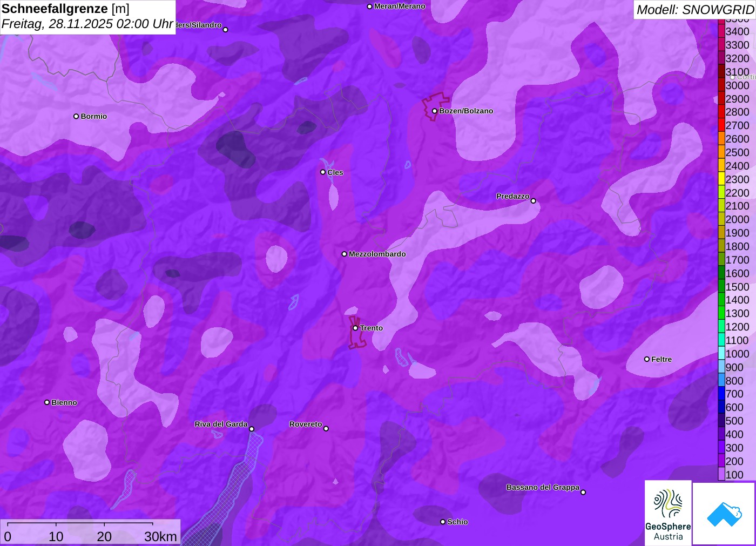Click the 400 legend value
Screen dimensions: 756x546
pos(734,434)
